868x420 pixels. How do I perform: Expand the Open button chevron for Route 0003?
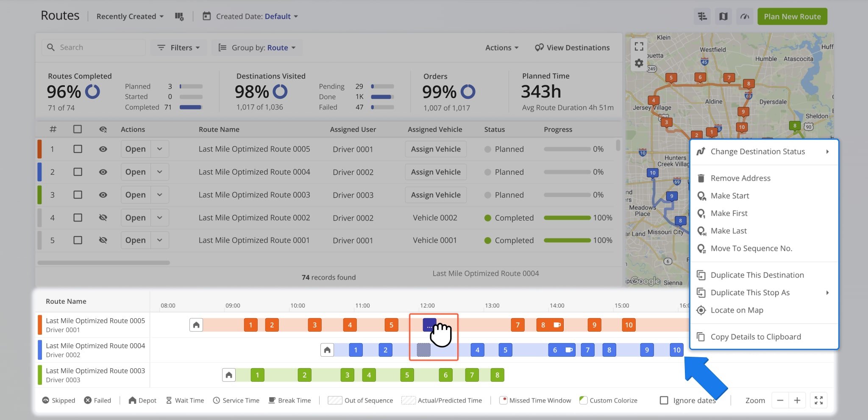tap(160, 195)
